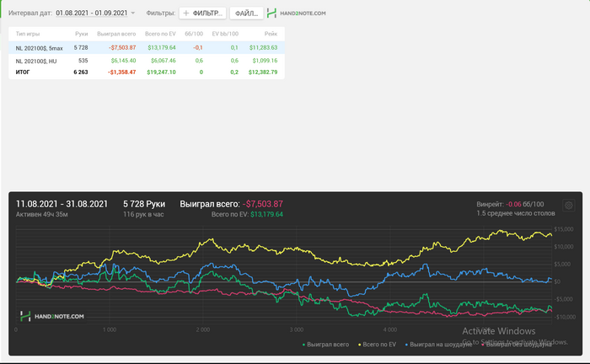Sort by the Руки column header
Screen dimensions: 590x364
coord(81,34)
